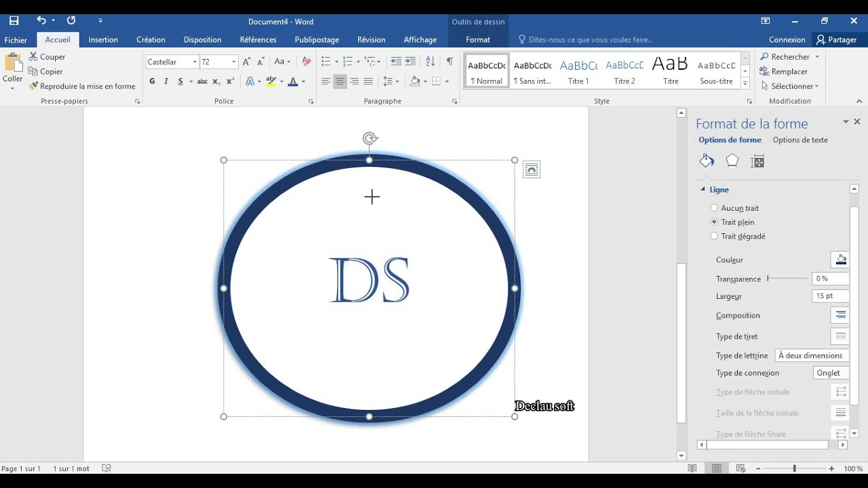Toggle bold formatting (G)

pyautogui.click(x=152, y=81)
